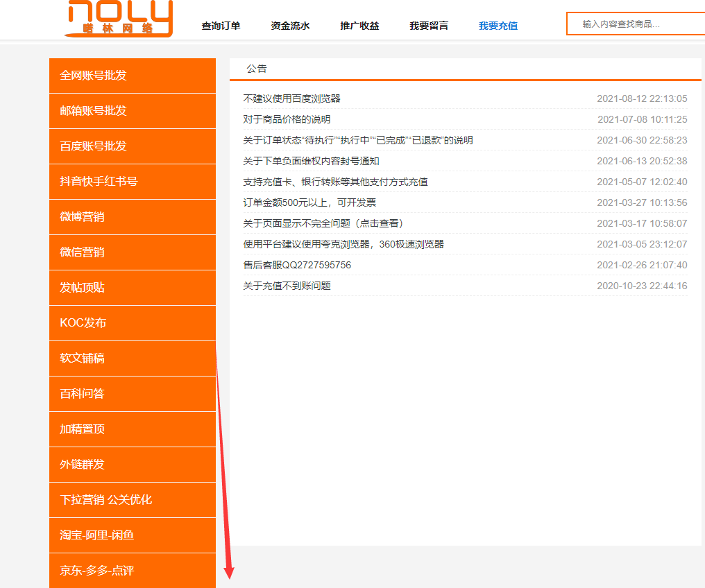Go to 资金流水 in top navigation

(290, 26)
